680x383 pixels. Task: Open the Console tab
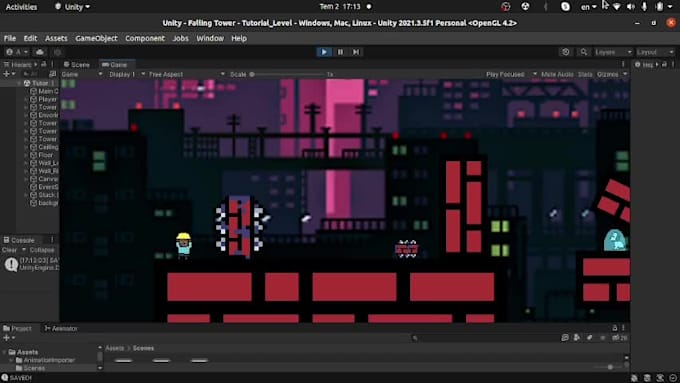pyautogui.click(x=19, y=240)
